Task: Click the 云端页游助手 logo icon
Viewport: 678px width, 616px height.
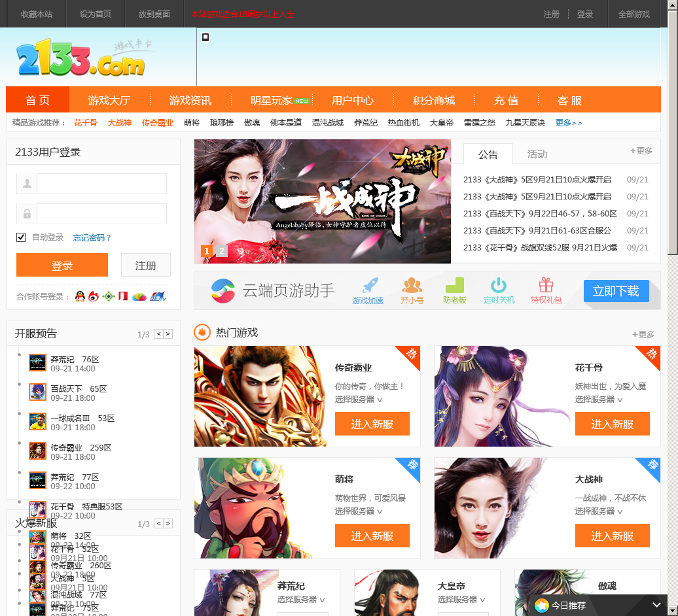Action: (x=223, y=290)
